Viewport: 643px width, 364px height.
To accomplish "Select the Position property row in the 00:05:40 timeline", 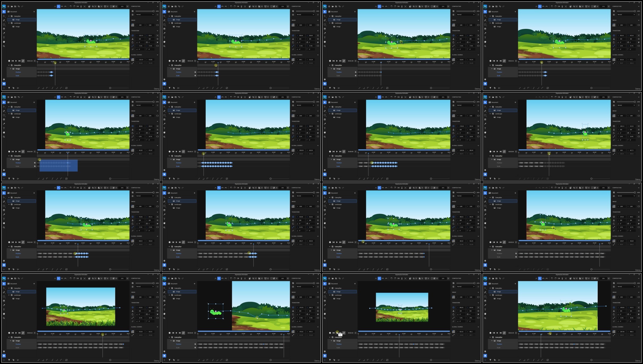I will click(182, 344).
